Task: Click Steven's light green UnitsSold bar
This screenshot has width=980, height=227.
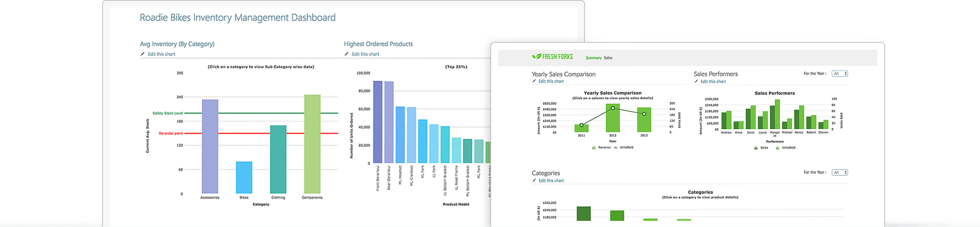Action: (x=826, y=124)
